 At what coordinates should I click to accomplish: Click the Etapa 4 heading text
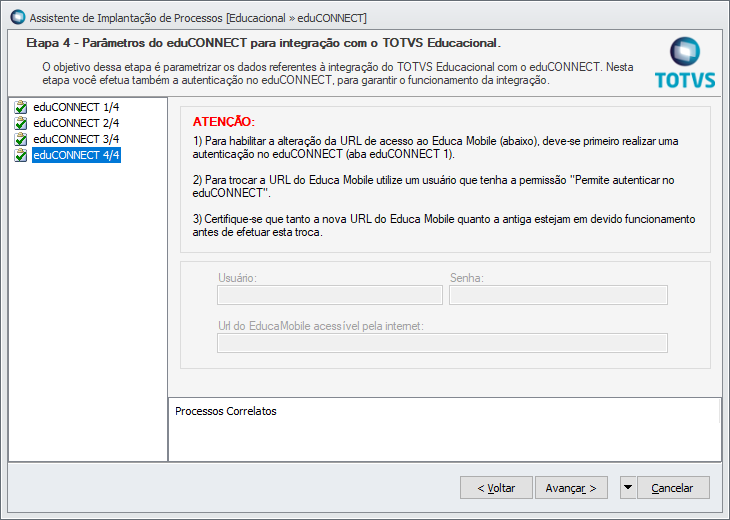click(264, 43)
